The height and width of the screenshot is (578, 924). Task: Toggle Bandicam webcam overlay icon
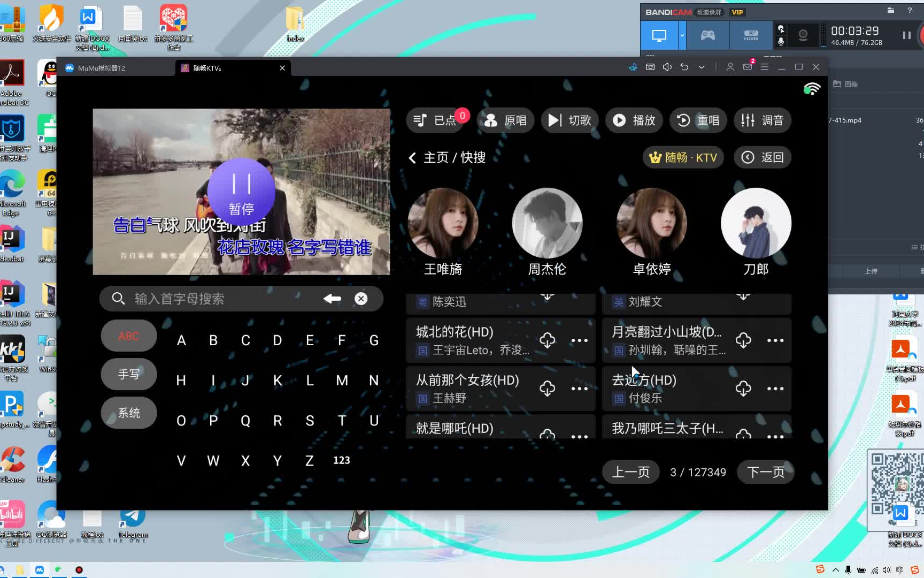click(803, 36)
